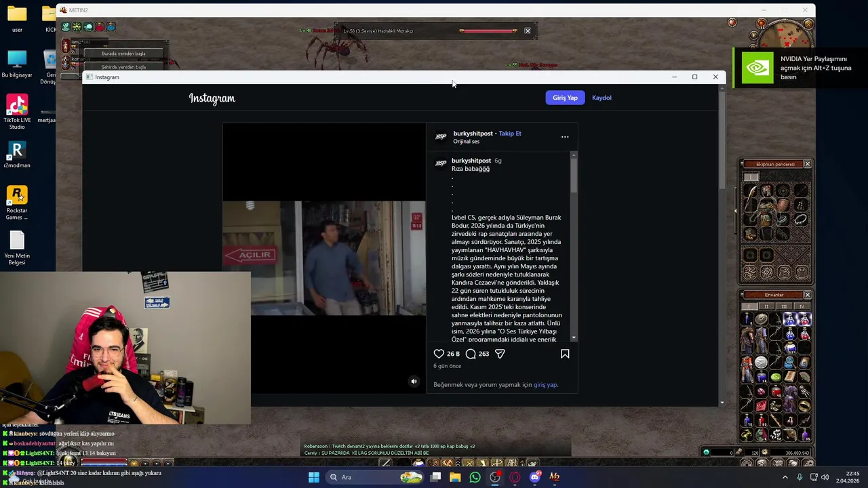Click the Metin2 minimap
The height and width of the screenshot is (488, 868).
pos(786,35)
